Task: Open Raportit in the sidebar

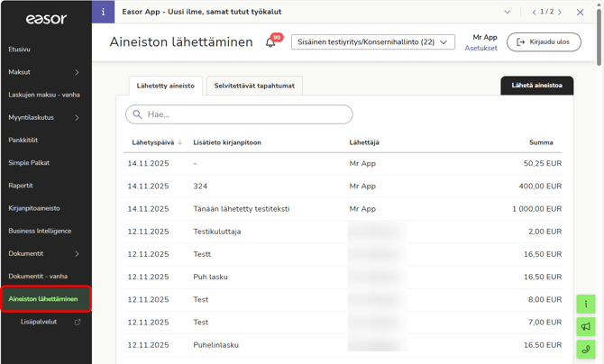Action: [x=21, y=186]
